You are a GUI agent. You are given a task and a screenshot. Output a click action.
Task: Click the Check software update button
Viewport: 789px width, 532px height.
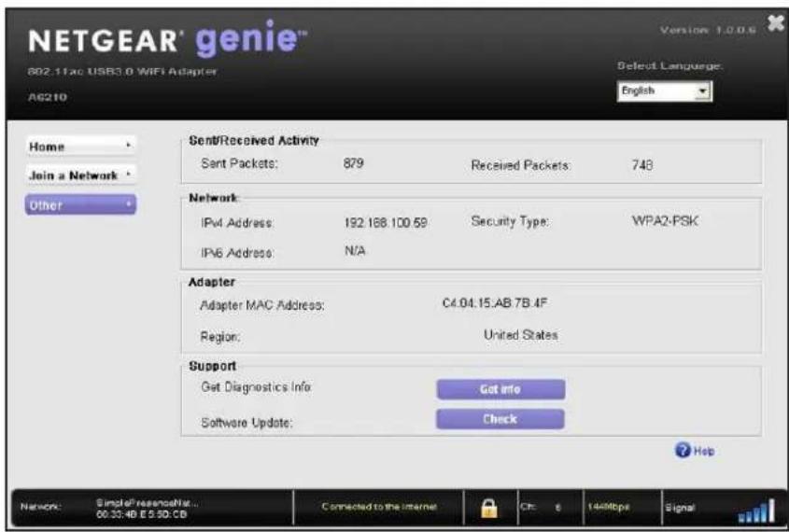500,419
